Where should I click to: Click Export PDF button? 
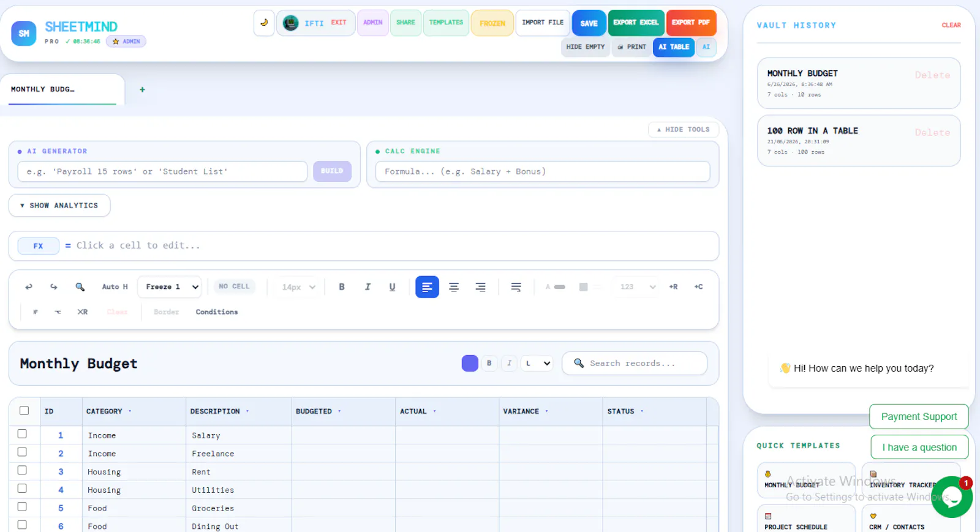point(691,23)
